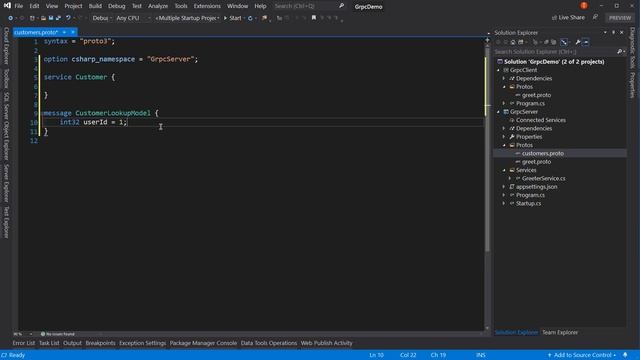Select customers.proto in Solution Explorer
Screen dimensions: 640x360
click(x=542, y=153)
